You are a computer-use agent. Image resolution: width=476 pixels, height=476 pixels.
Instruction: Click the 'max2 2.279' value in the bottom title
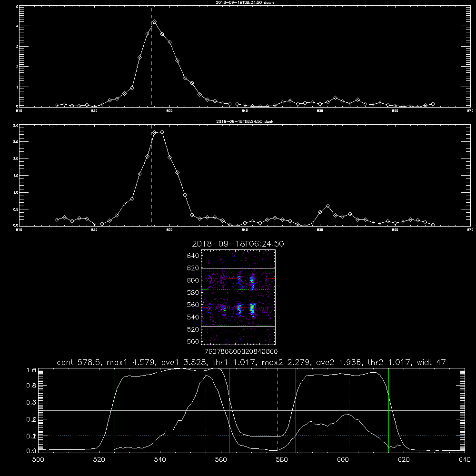tap(285, 362)
